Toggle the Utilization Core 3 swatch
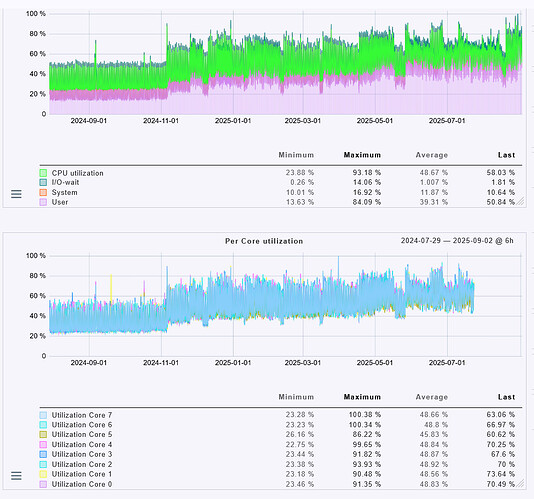This screenshot has width=534, height=499. point(43,454)
